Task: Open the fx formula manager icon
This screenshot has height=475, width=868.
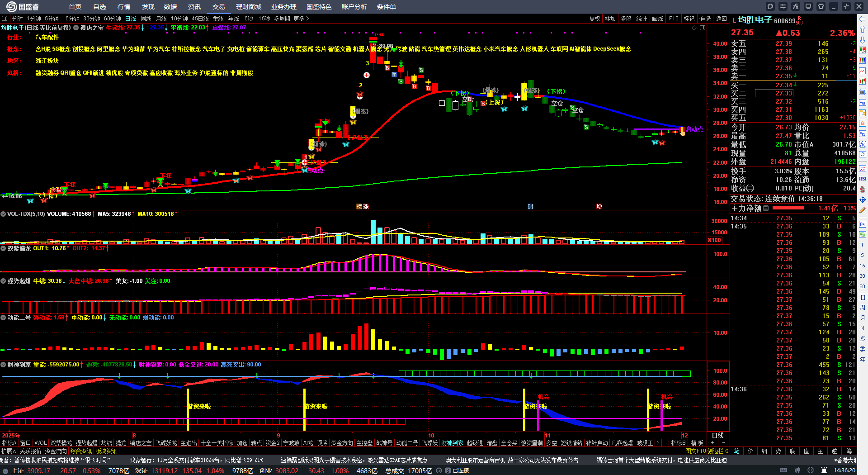Action: point(796,6)
